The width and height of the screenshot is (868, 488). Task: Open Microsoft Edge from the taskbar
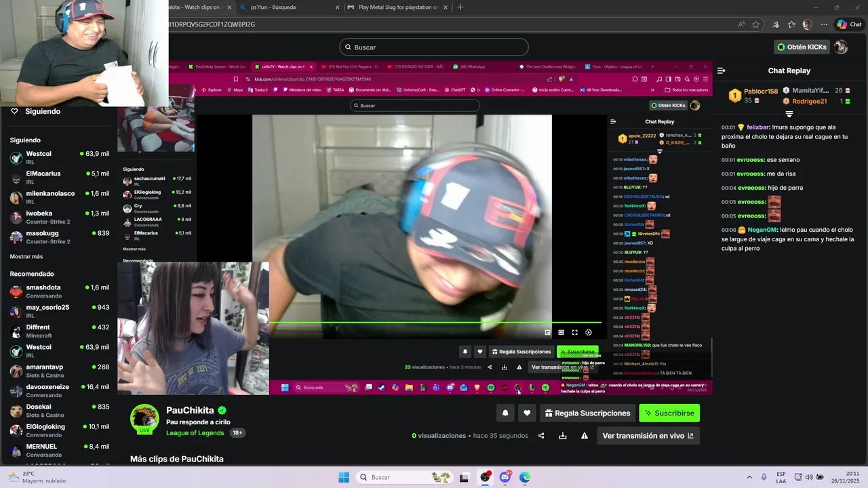tap(525, 477)
